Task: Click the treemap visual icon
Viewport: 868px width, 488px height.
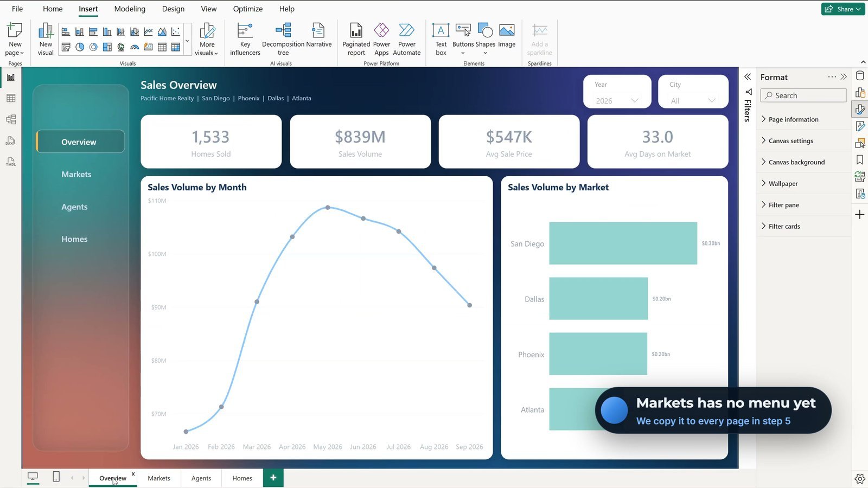Action: pos(107,47)
